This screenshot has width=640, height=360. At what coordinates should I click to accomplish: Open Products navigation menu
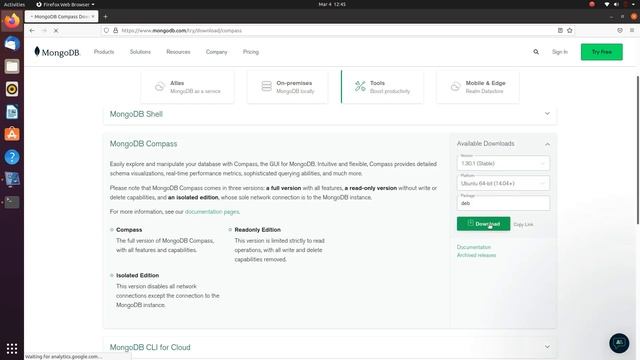tap(104, 52)
